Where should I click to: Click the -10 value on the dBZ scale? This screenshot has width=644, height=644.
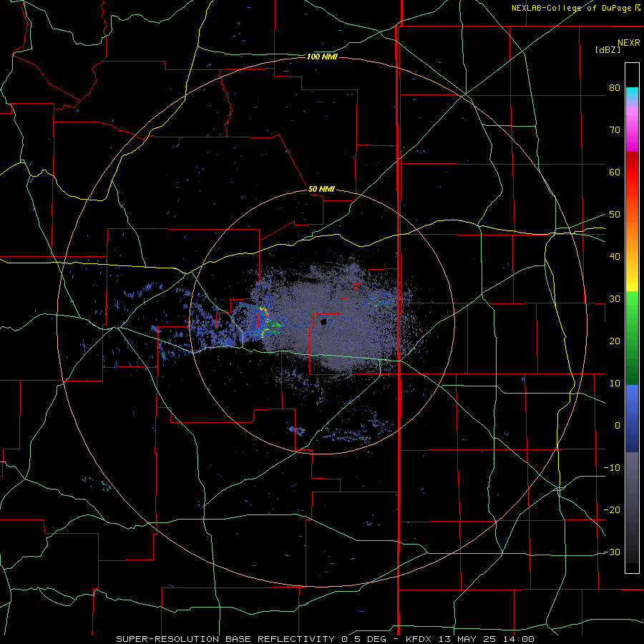click(x=612, y=468)
